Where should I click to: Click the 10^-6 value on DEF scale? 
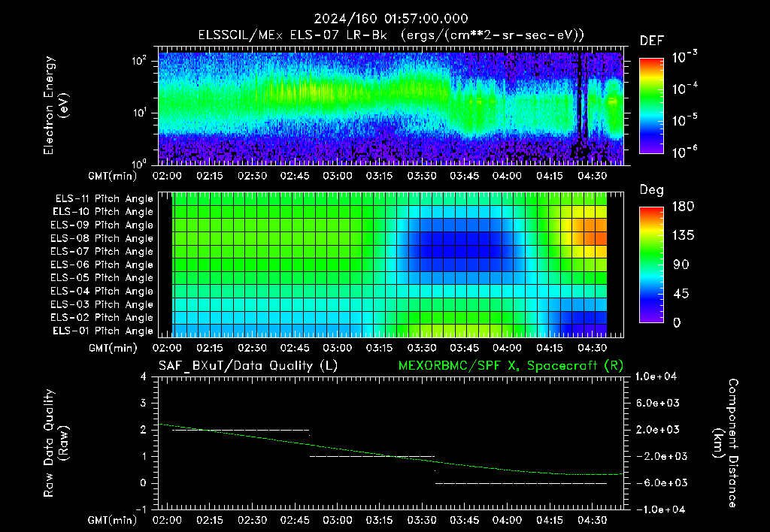coord(684,152)
